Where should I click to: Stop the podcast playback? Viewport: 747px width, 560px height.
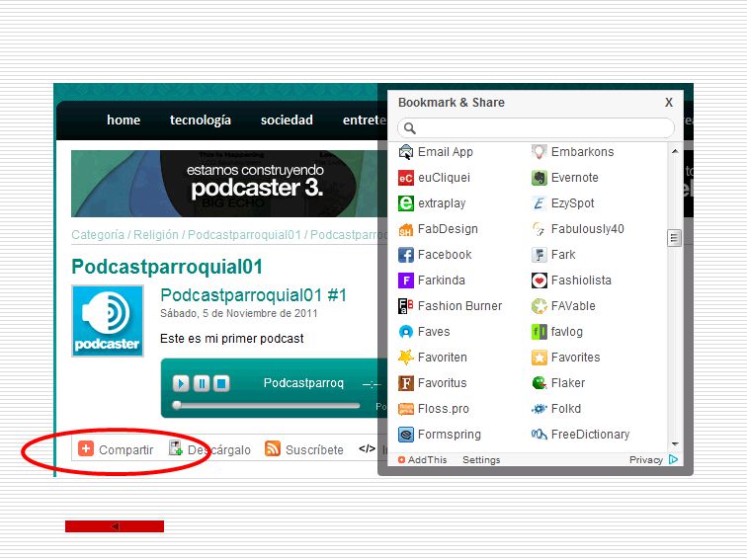[221, 383]
